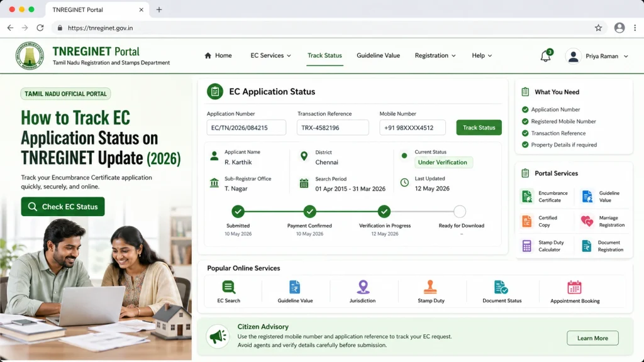Click the Payment Confirmed progress step
The height and width of the screenshot is (362, 644).
(x=309, y=212)
